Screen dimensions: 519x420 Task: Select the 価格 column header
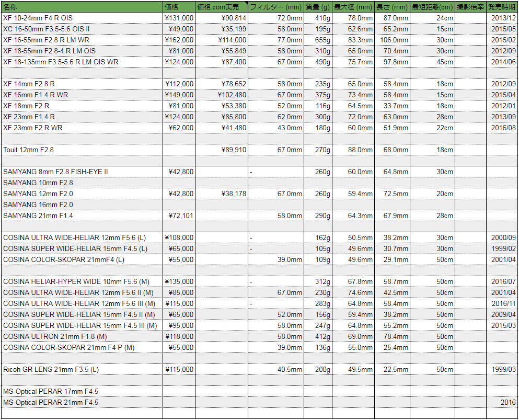click(x=179, y=7)
